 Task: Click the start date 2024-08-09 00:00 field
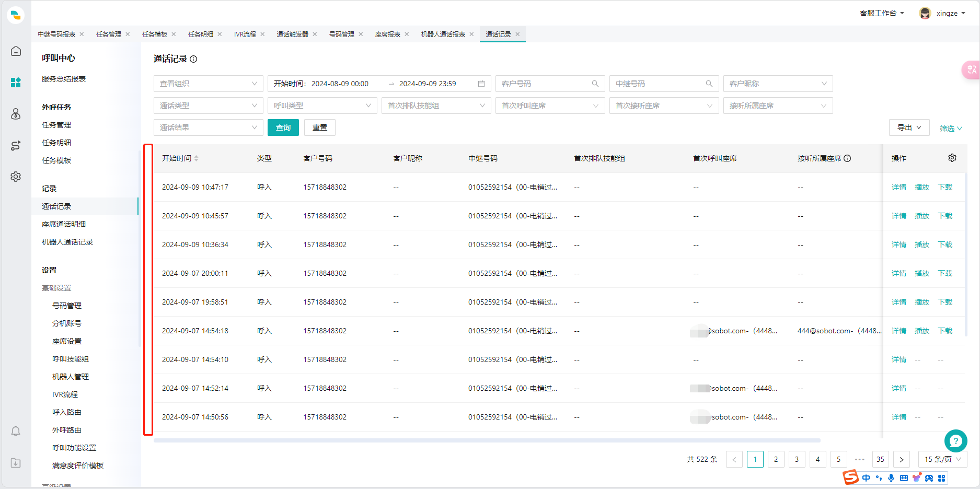tap(340, 84)
